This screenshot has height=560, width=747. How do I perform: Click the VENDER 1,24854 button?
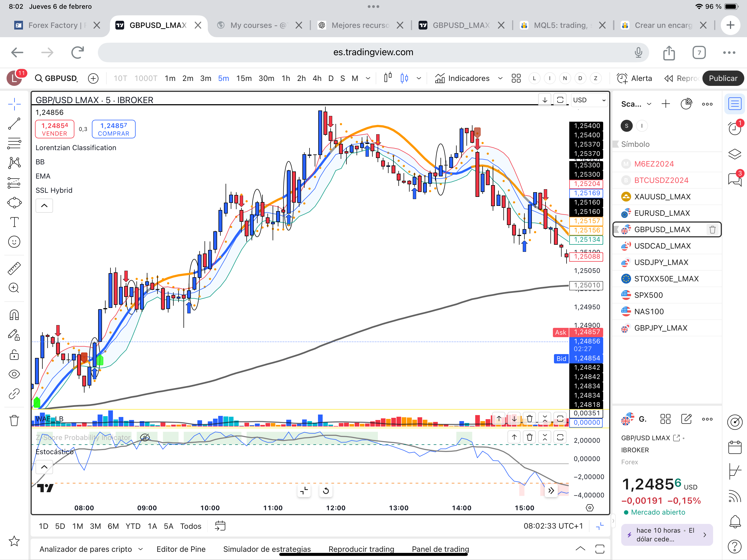coord(55,129)
